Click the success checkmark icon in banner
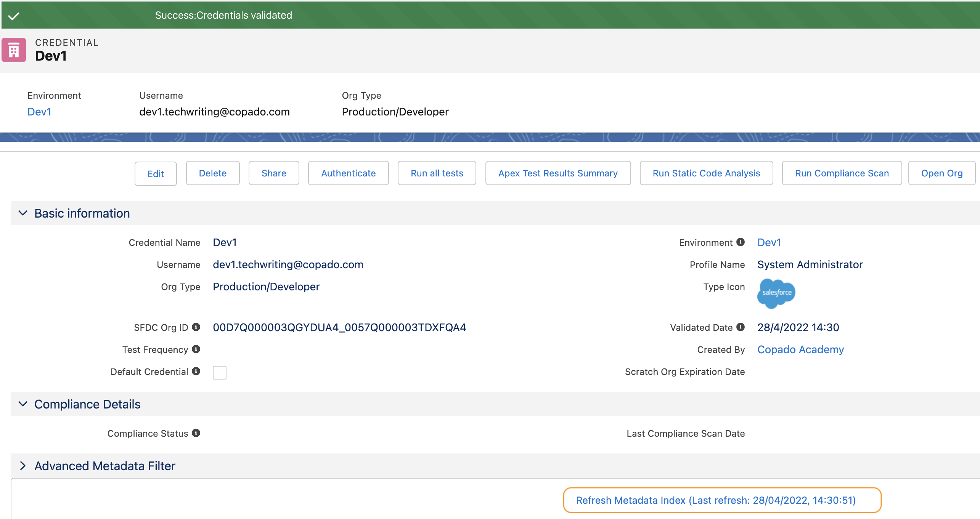Viewport: 980px width, 519px height. (14, 16)
